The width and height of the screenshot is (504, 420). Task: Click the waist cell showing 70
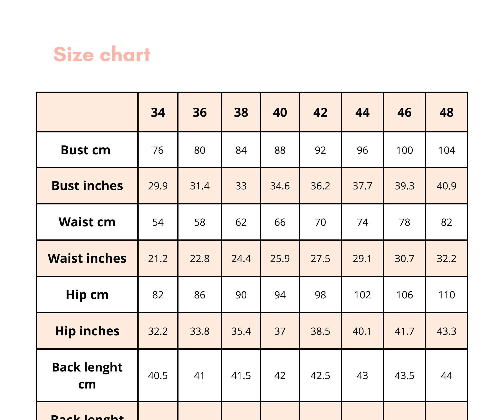tap(320, 222)
